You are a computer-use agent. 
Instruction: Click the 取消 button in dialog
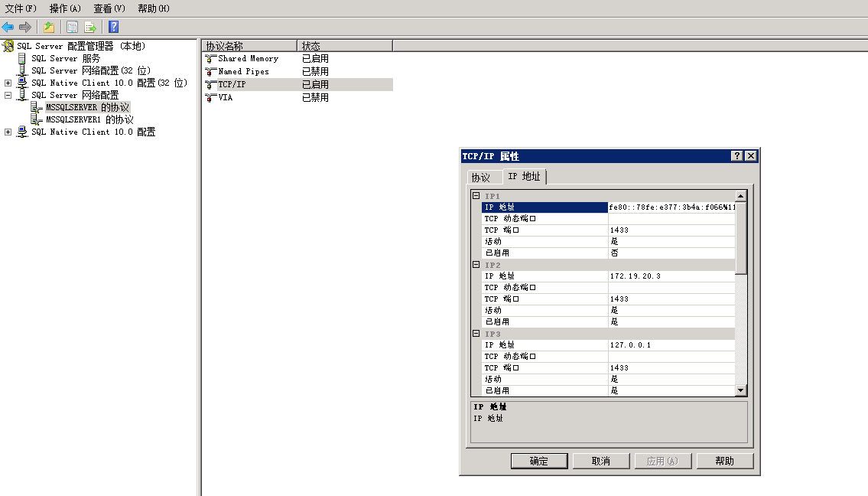601,461
